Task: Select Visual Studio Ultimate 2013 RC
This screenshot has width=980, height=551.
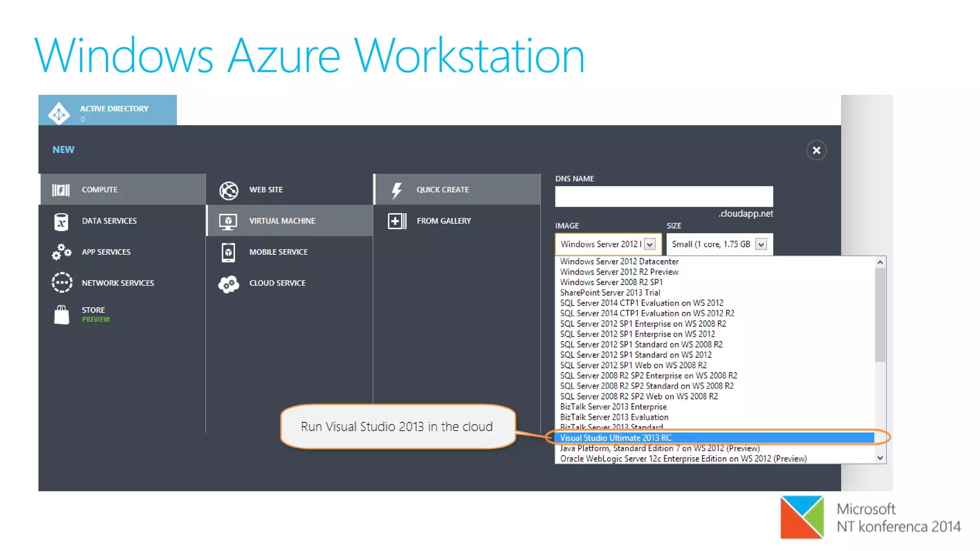Action: 715,438
